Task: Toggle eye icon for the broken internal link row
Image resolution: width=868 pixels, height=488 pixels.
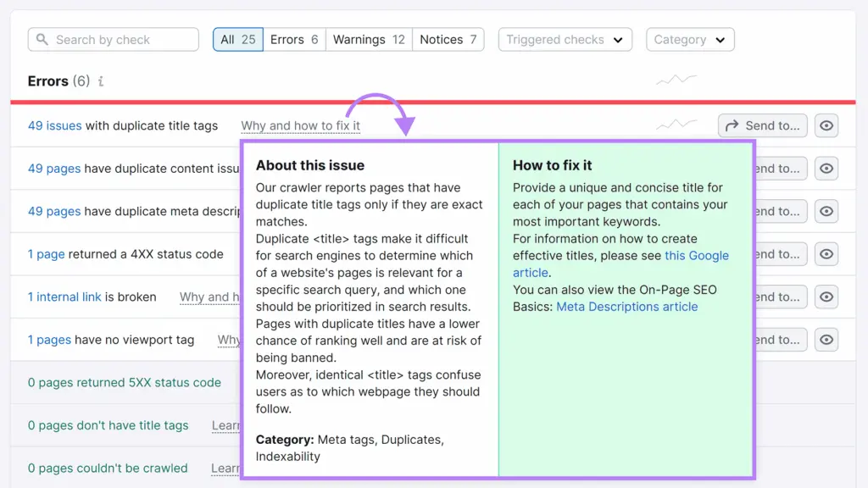Action: (x=826, y=297)
